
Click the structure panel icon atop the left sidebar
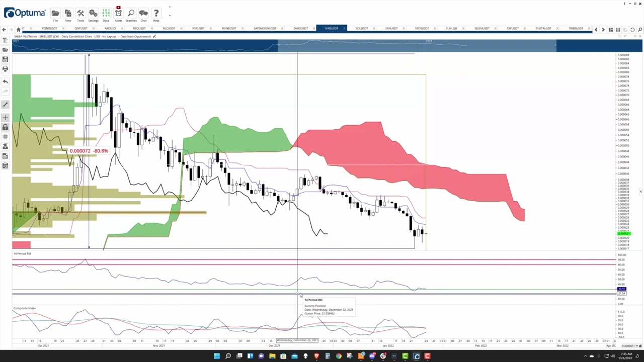tap(5, 40)
